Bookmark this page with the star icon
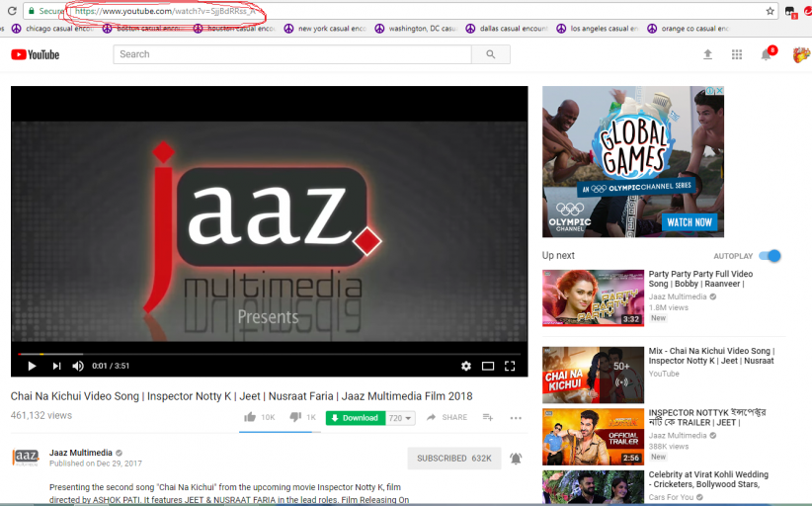The image size is (812, 506). click(x=770, y=11)
